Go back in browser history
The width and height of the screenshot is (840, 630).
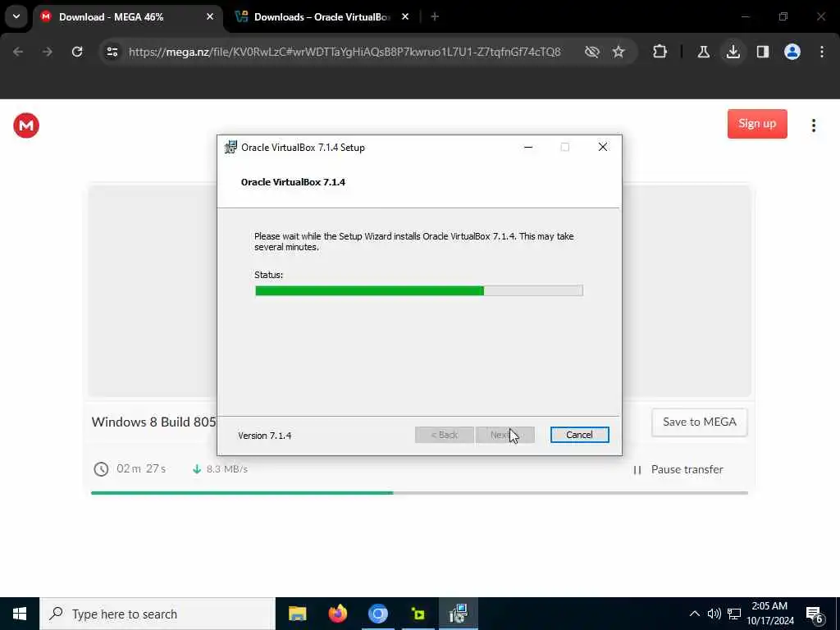(x=18, y=52)
